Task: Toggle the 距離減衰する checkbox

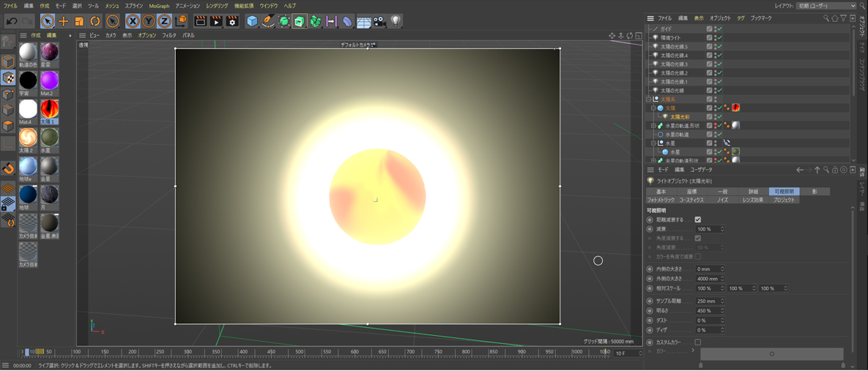Action: pos(698,220)
